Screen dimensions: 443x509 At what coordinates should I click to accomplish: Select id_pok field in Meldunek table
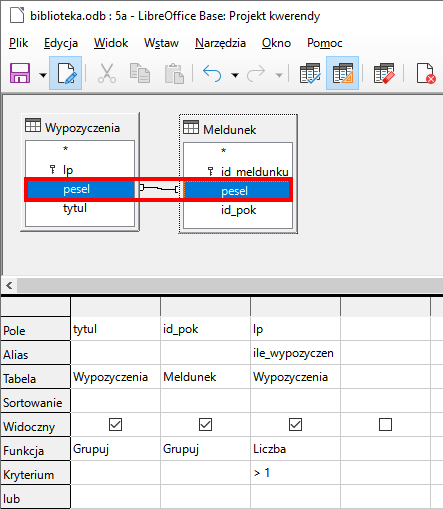[x=238, y=210]
